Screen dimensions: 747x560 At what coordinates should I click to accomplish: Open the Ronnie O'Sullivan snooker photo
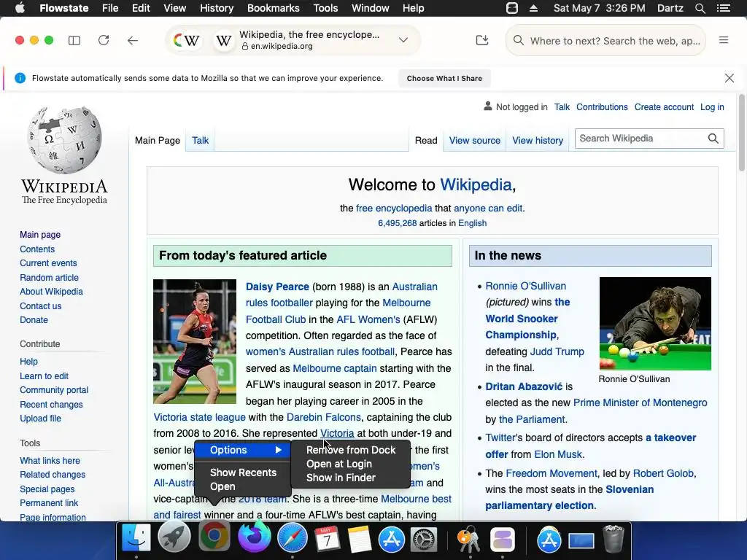pos(655,323)
